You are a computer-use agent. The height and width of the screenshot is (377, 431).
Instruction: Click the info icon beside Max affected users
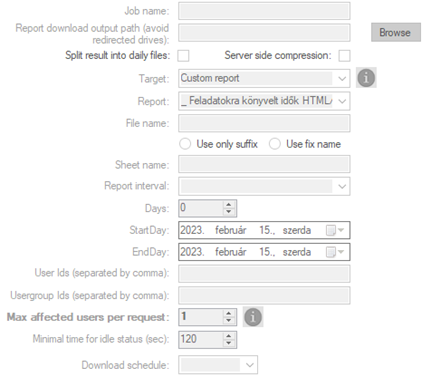253,317
